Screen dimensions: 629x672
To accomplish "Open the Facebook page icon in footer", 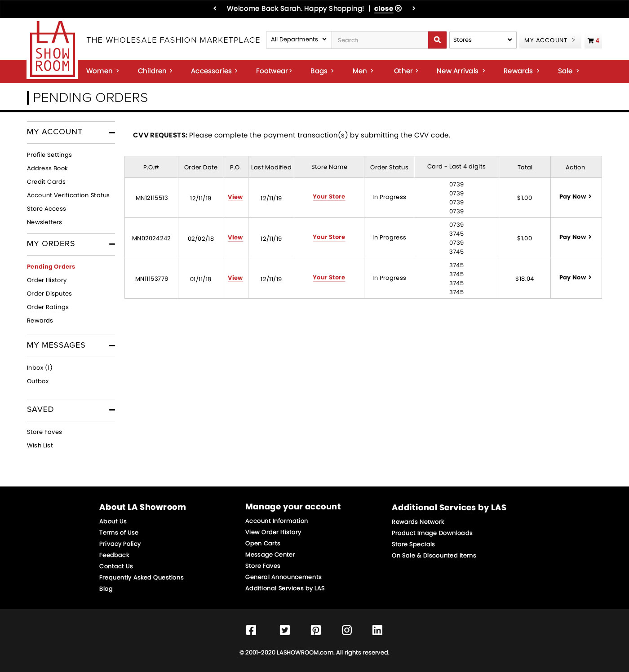I will pyautogui.click(x=251, y=630).
